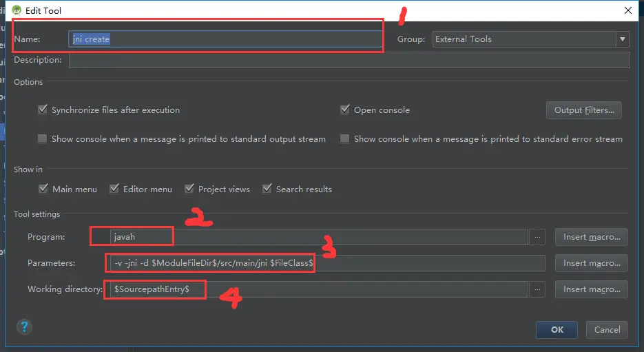Enable Show console on standard error stream
This screenshot has height=352, width=644.
345,139
